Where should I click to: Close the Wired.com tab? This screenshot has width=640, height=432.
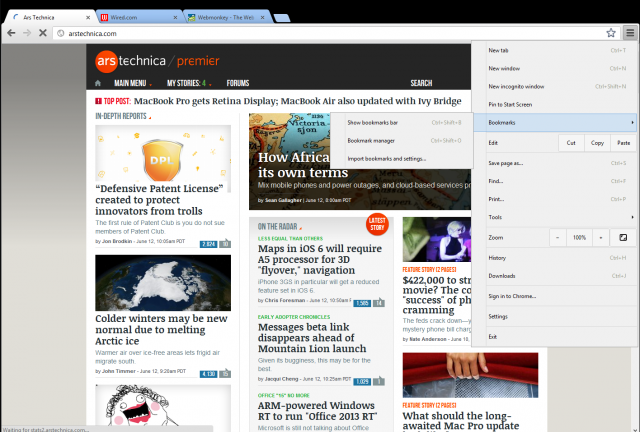[x=175, y=18]
